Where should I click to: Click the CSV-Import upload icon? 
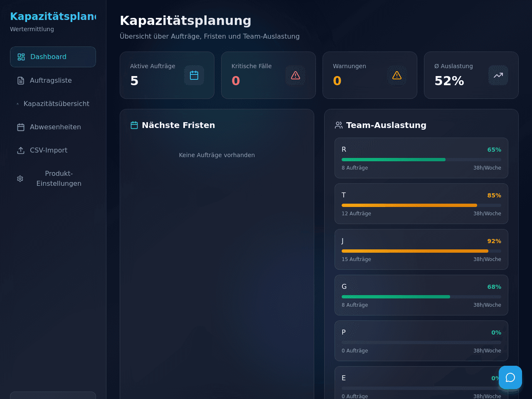point(21,150)
